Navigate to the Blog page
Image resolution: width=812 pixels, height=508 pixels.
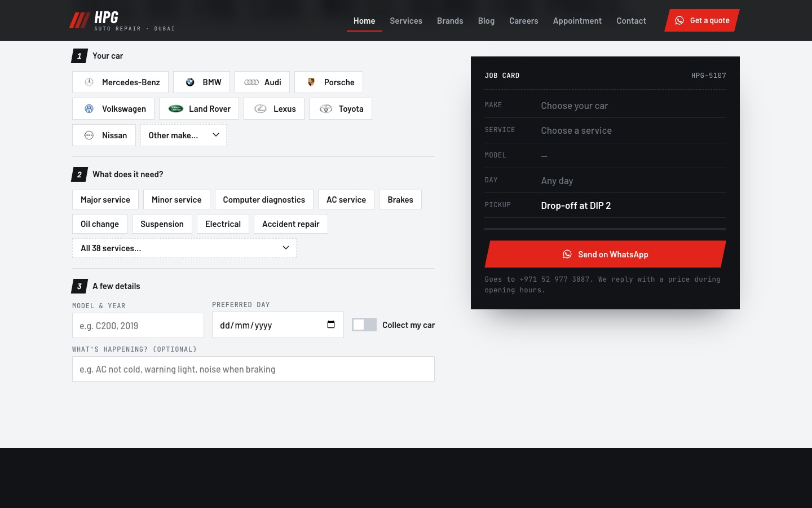point(486,21)
